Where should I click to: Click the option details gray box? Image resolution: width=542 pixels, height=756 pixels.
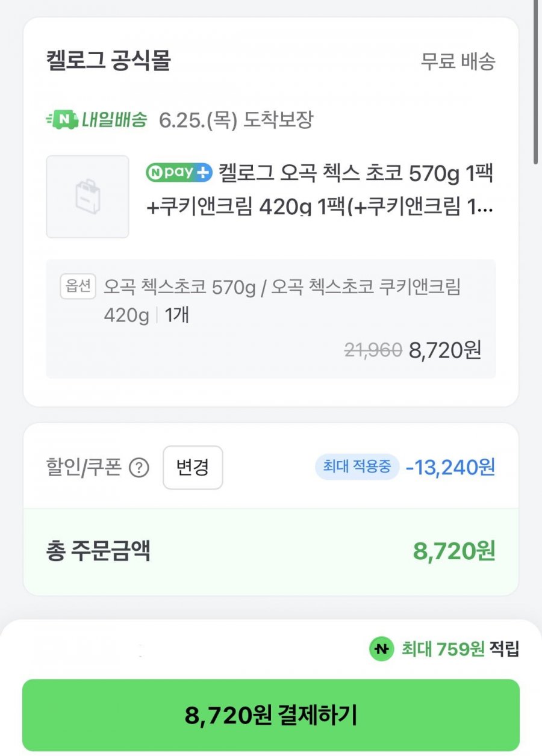click(x=271, y=319)
